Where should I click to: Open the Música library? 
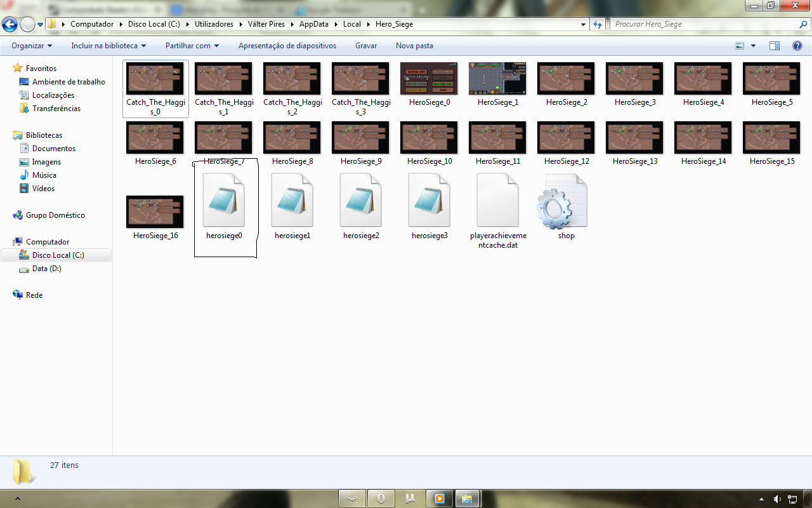(44, 175)
